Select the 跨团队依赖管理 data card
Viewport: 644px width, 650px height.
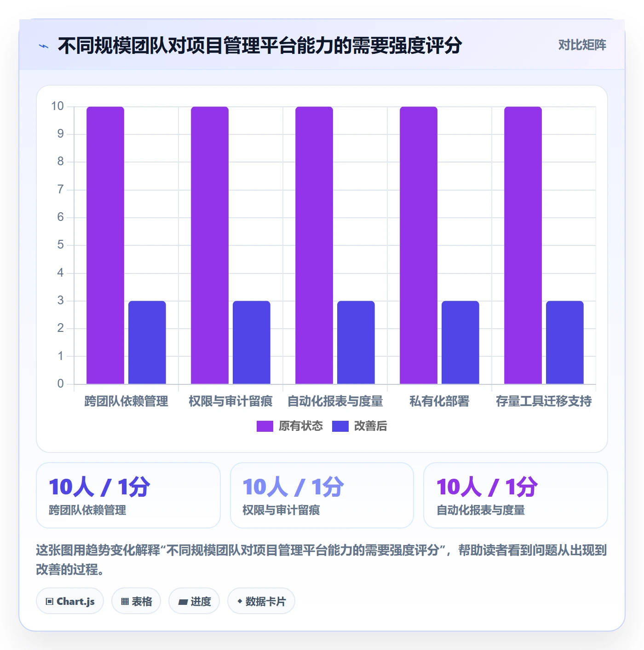point(128,495)
